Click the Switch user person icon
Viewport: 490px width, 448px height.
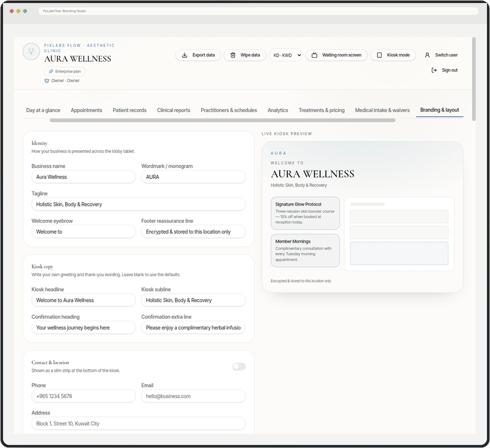point(427,55)
